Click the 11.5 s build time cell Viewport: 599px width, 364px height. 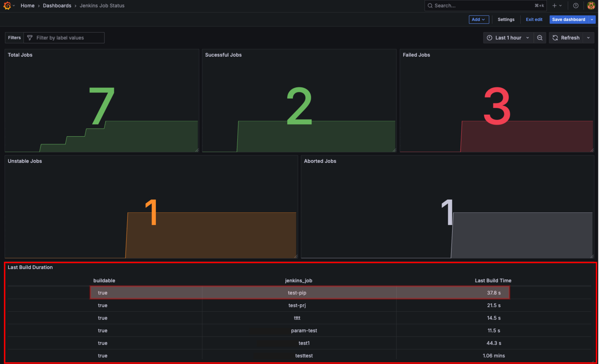[x=494, y=330]
